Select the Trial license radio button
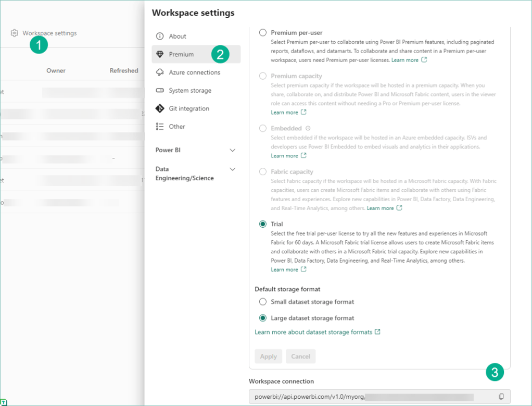Image resolution: width=532 pixels, height=406 pixels. 262,224
